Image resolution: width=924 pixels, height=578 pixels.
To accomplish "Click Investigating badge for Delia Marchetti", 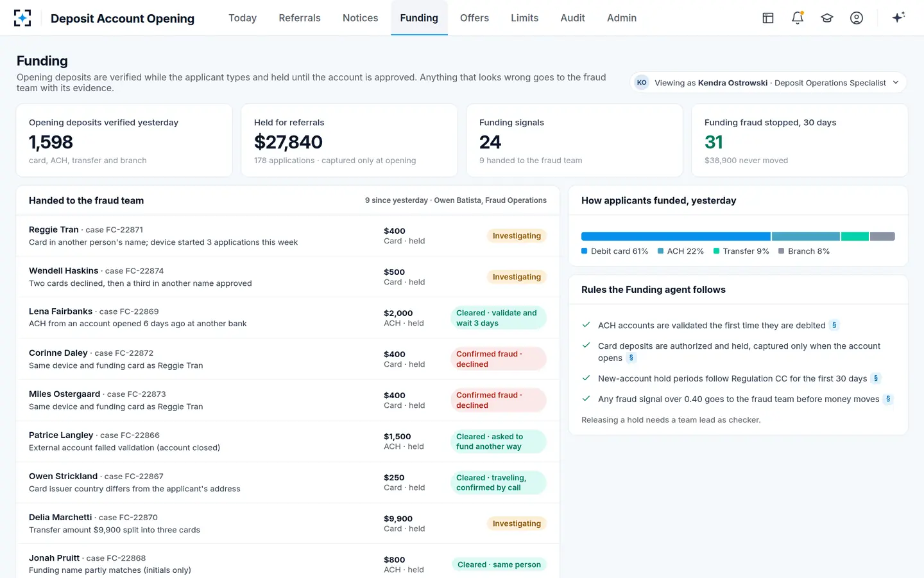I will (x=517, y=523).
